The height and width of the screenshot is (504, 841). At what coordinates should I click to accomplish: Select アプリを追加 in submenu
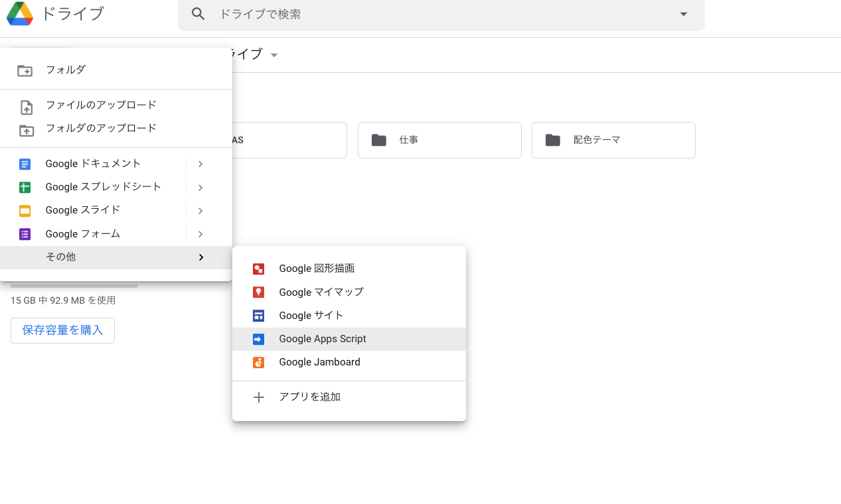tap(349, 397)
